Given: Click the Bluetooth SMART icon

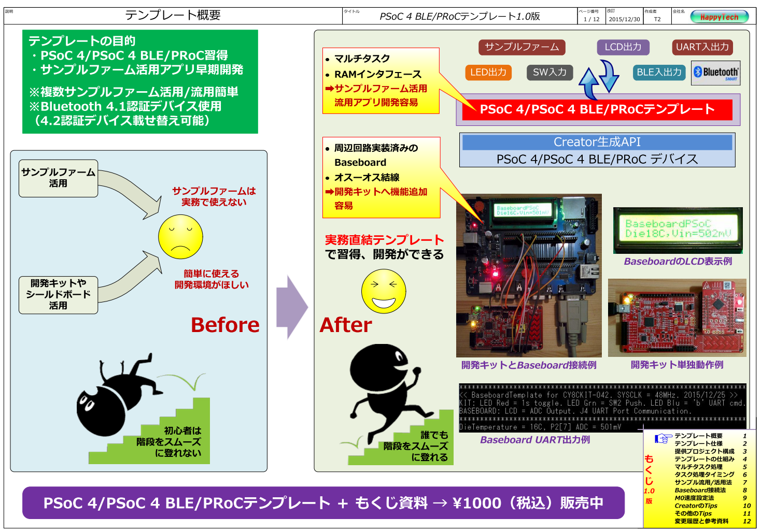Looking at the screenshot, I should [716, 73].
